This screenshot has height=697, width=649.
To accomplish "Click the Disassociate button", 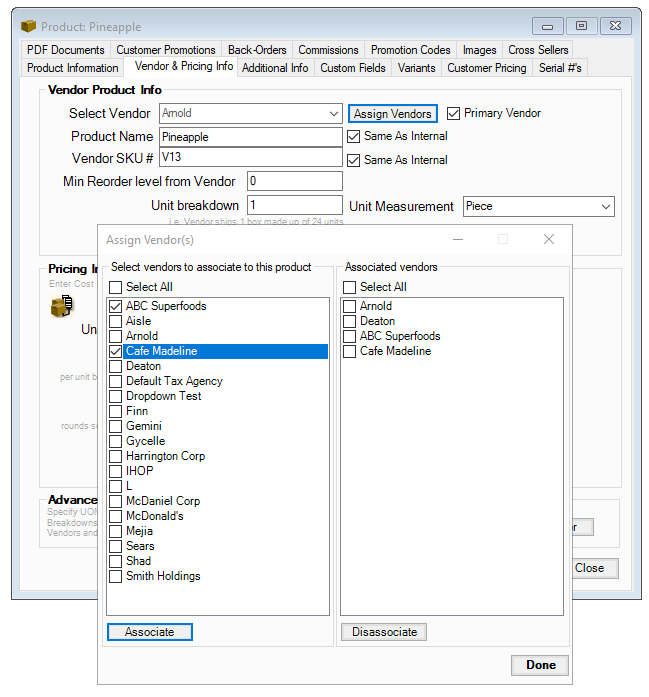I will pyautogui.click(x=384, y=632).
